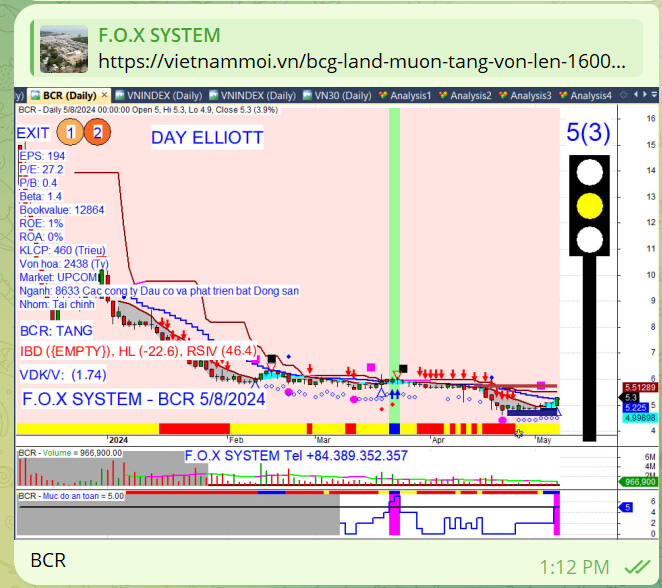Click the VDK/V: (1.74) label
The height and width of the screenshot is (588, 662).
click(62, 374)
